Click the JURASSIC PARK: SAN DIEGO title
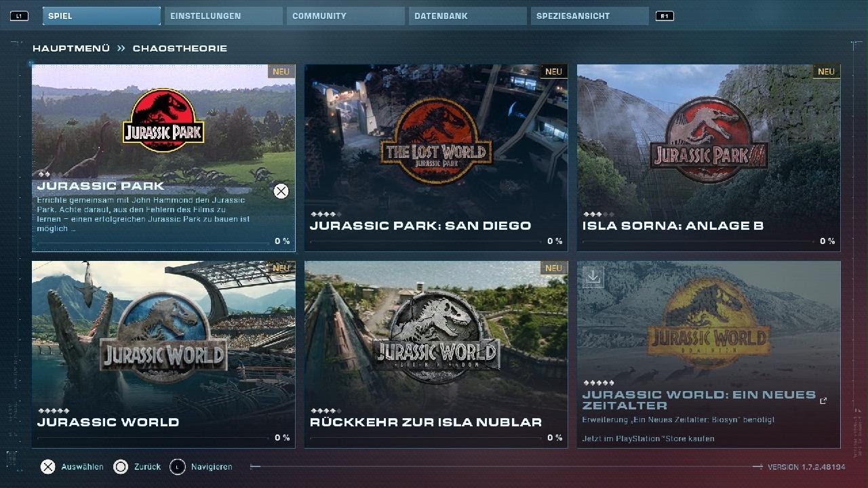Viewport: 868px width, 488px height. pos(420,226)
